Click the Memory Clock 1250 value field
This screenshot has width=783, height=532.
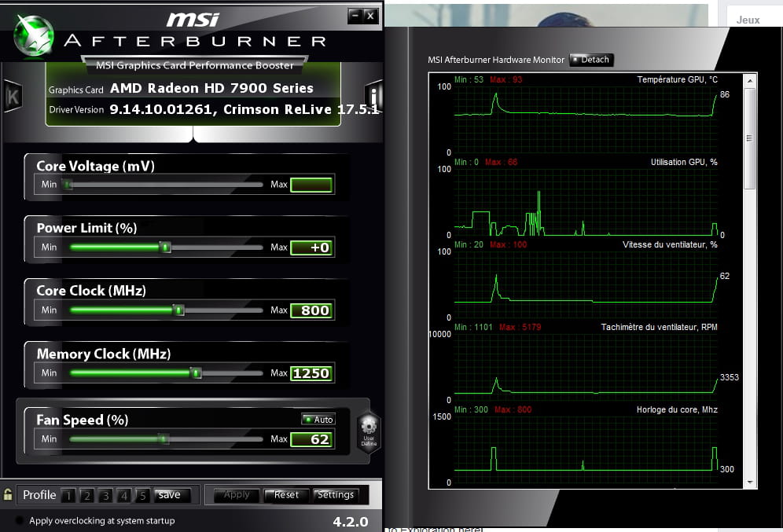pyautogui.click(x=311, y=373)
